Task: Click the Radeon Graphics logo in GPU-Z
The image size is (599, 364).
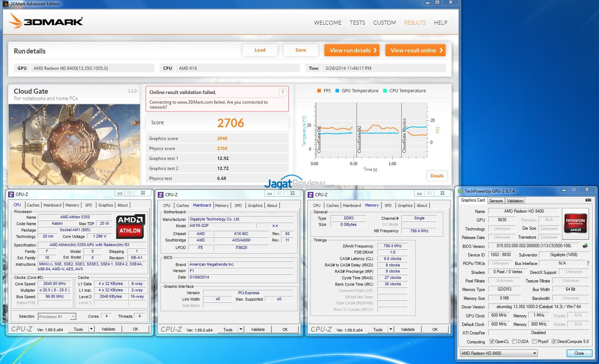Action: [575, 224]
